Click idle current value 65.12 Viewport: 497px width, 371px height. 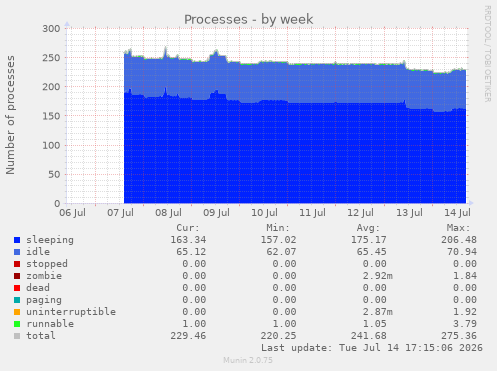click(191, 252)
